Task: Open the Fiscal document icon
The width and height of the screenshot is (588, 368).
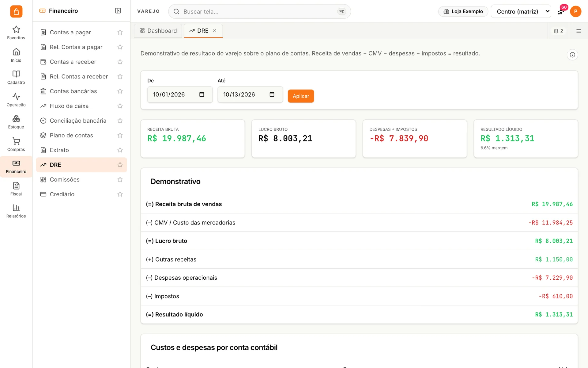Action: (16, 189)
